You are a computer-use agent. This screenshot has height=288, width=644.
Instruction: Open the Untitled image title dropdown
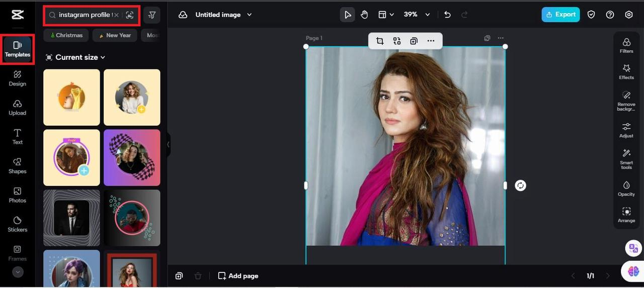(x=224, y=15)
